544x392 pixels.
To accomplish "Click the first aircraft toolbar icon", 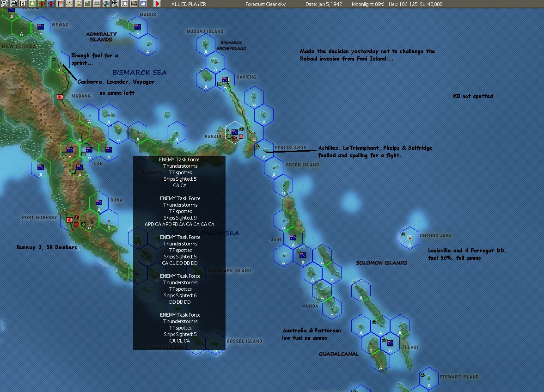I will (4, 4).
